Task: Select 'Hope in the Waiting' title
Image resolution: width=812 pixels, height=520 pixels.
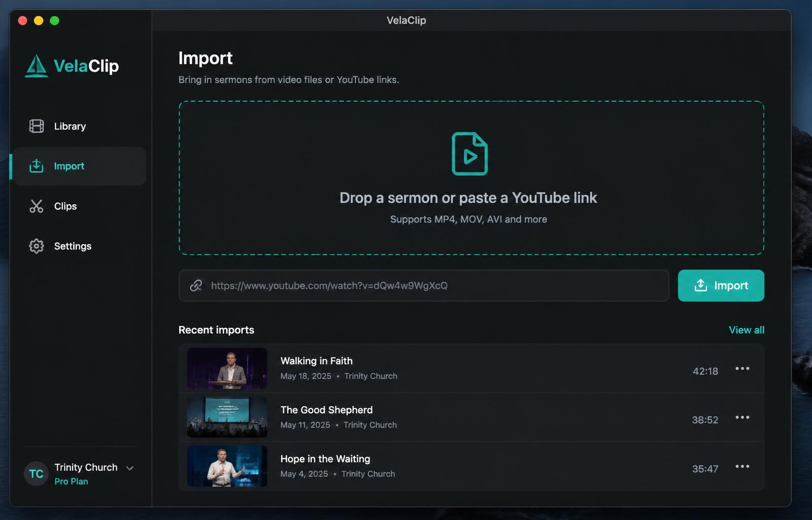Action: click(325, 459)
